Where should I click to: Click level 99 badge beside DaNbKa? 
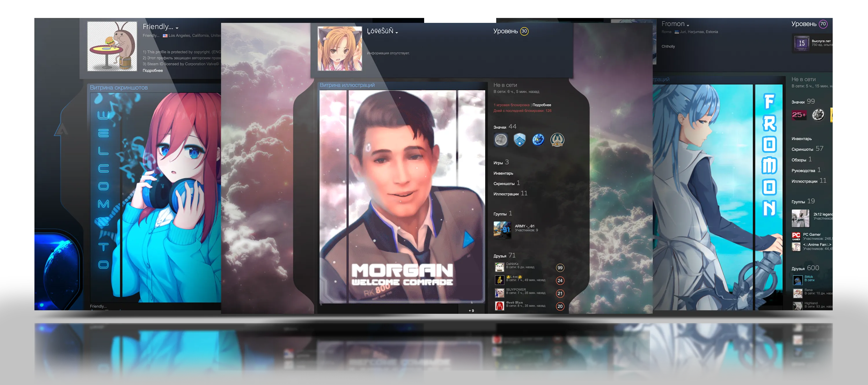[x=560, y=268]
